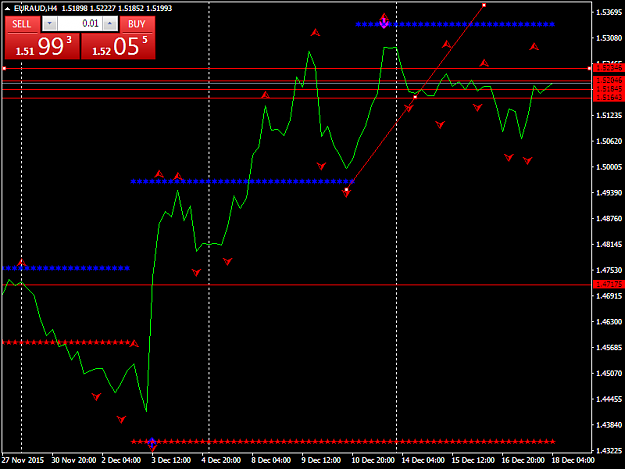Click the 1.51 99 sell price panel
Viewport: 625px width, 469px height.
tap(42, 46)
